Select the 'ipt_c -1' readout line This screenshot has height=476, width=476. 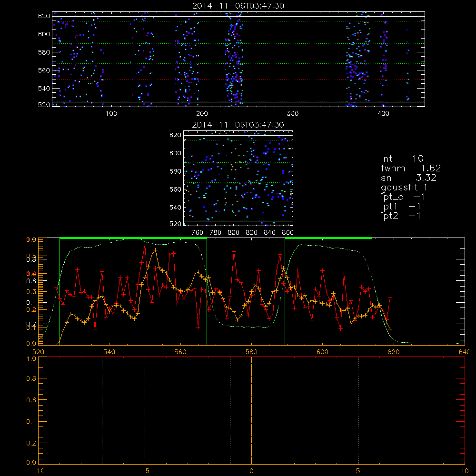click(x=404, y=197)
